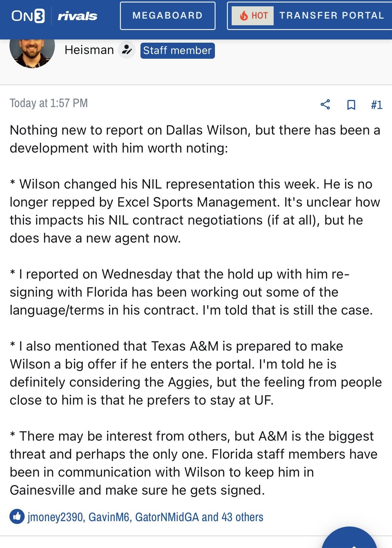Open the Heisman user profile

click(x=89, y=50)
